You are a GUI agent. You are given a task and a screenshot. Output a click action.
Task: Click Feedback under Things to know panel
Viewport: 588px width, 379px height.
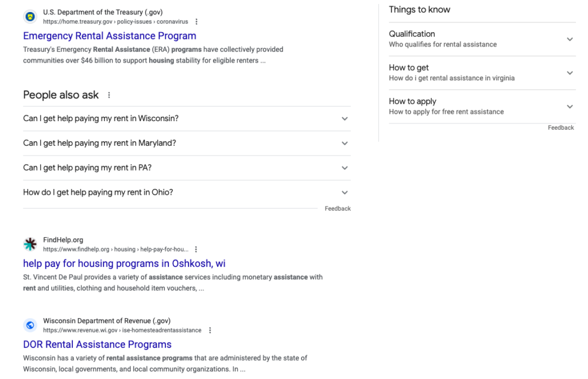pos(560,127)
